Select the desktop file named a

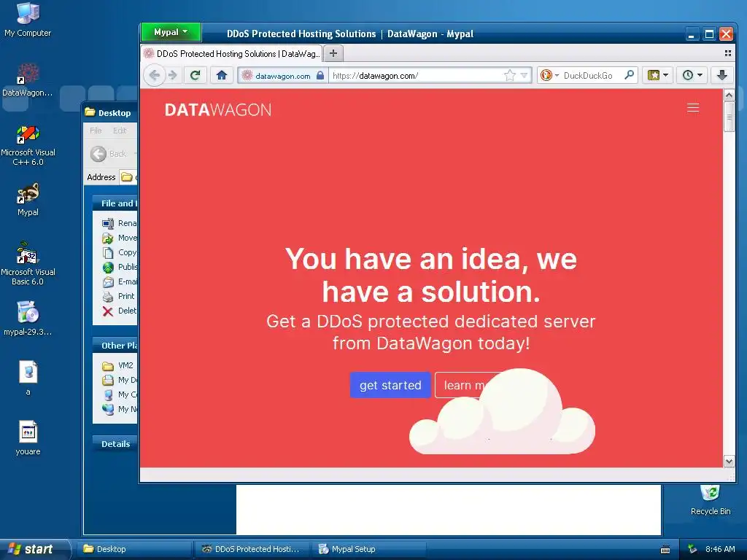[28, 378]
